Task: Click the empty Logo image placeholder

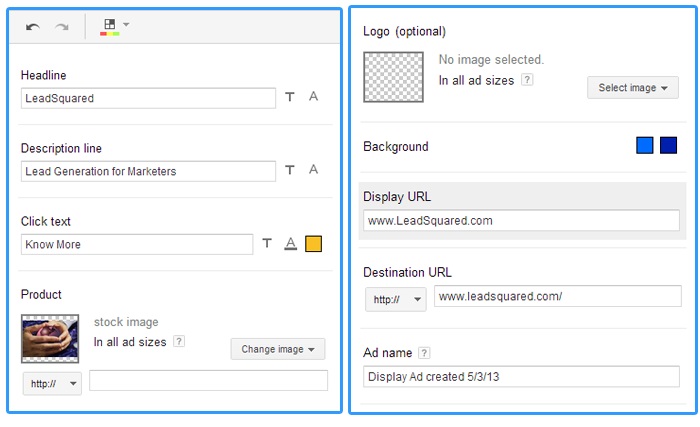Action: tap(393, 77)
